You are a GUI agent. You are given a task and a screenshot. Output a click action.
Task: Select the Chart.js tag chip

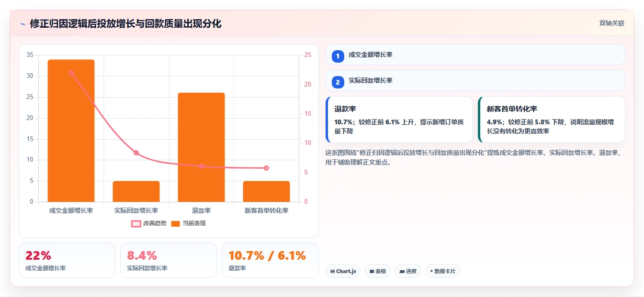343,271
